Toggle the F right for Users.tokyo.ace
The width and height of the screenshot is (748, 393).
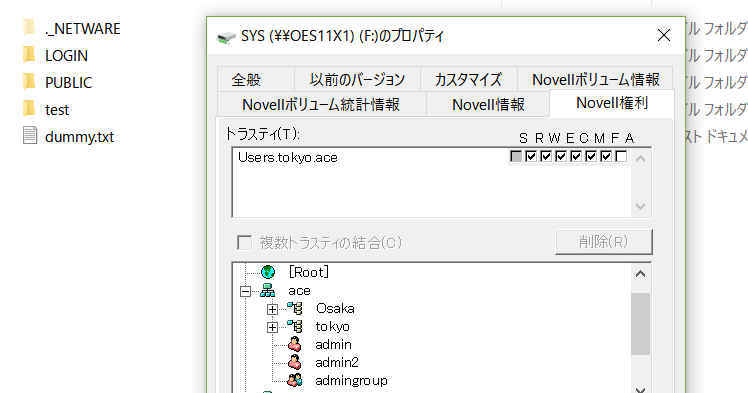[606, 156]
